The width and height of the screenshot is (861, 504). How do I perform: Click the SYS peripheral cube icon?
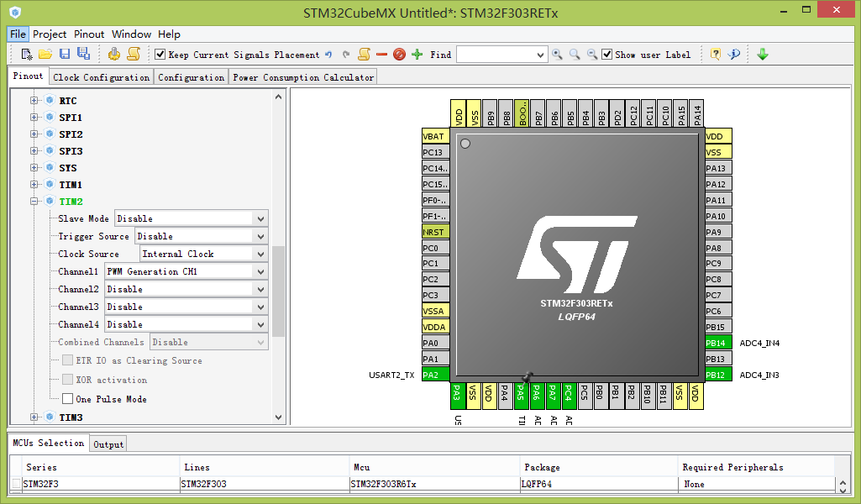pyautogui.click(x=50, y=167)
